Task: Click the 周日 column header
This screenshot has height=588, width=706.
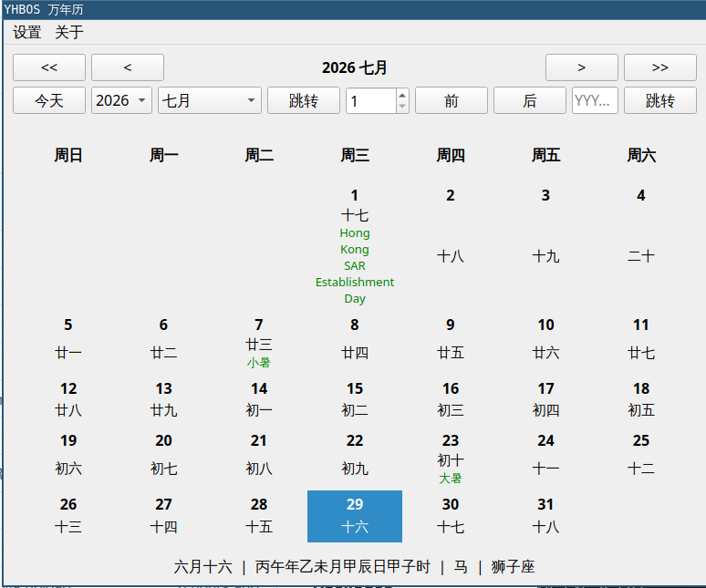Action: [68, 155]
